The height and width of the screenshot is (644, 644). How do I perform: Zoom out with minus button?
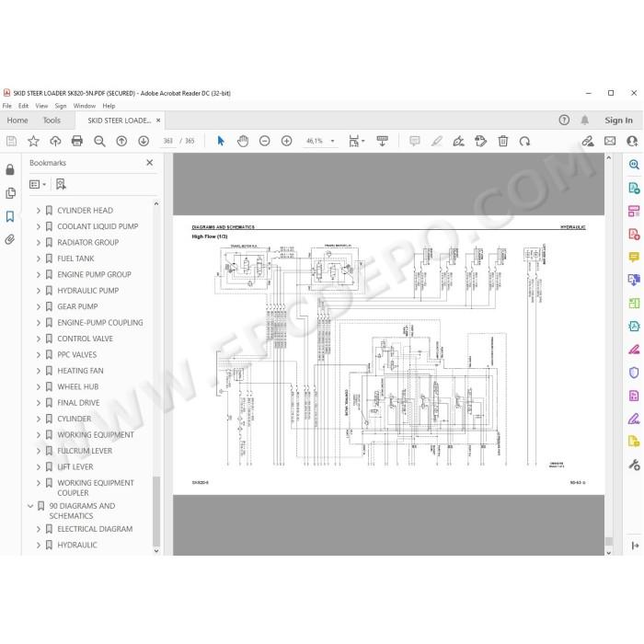click(265, 142)
